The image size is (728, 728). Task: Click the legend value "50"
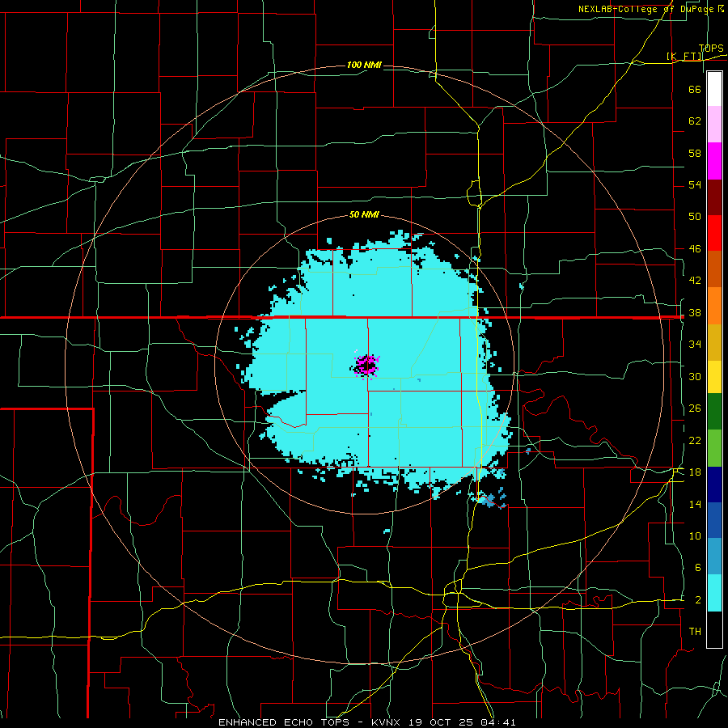pyautogui.click(x=695, y=216)
